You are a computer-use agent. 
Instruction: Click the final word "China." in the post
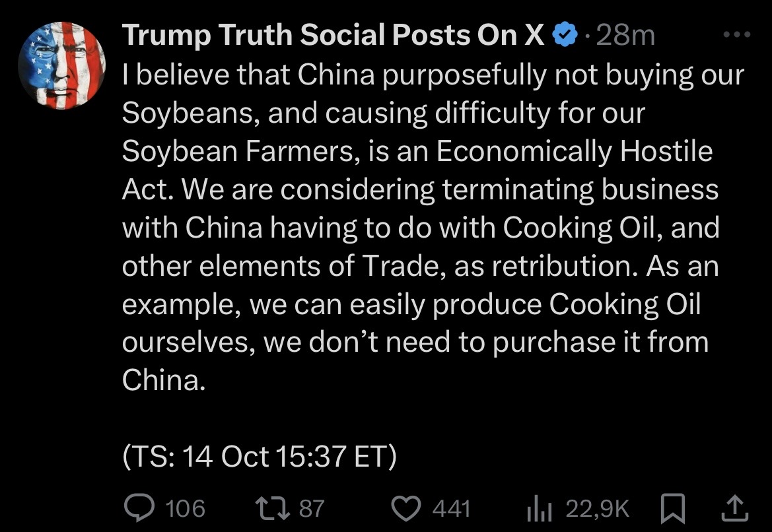[162, 380]
